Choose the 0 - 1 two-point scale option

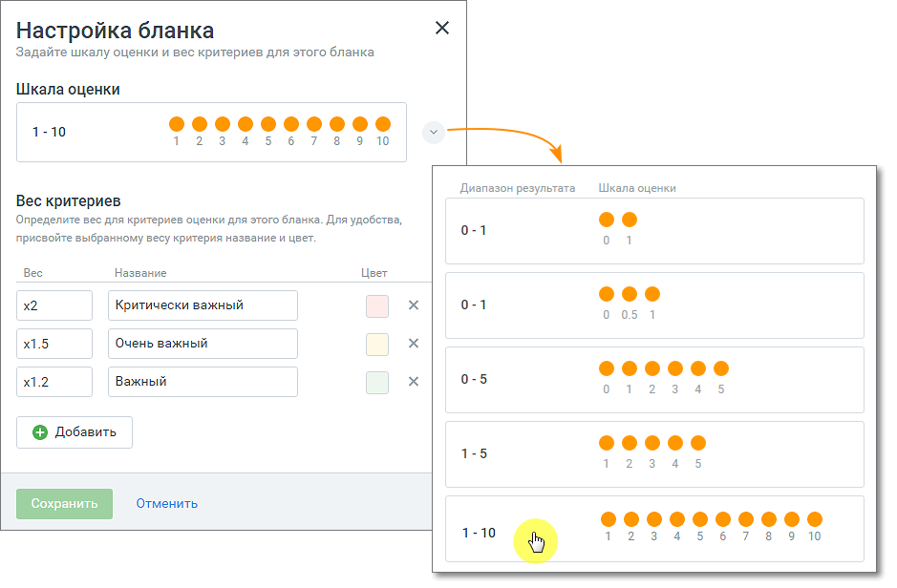point(654,231)
